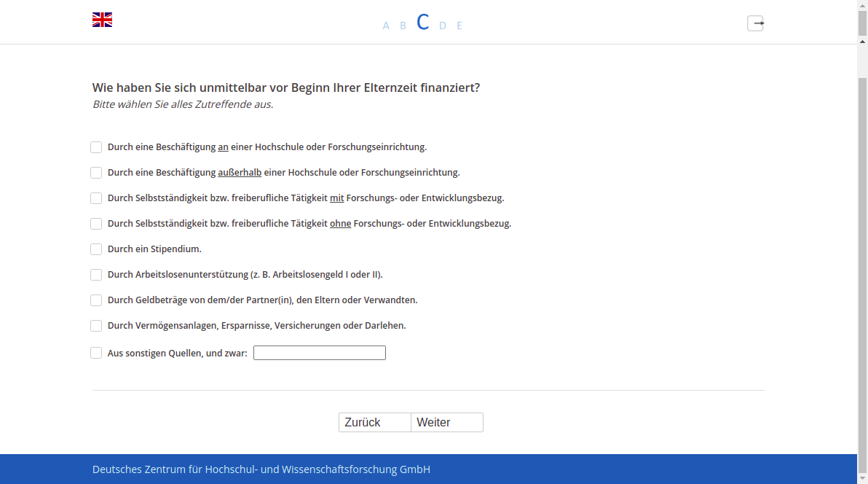The height and width of the screenshot is (484, 868).
Task: Jump to survey section A
Action: pos(386,26)
